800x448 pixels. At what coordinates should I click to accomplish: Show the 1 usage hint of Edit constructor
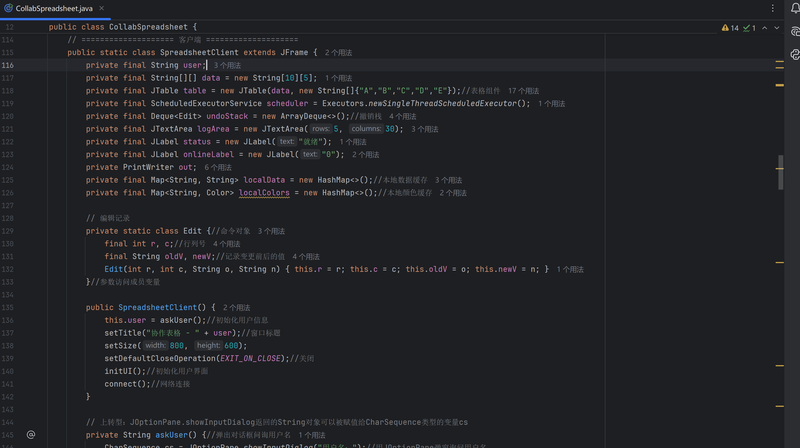(570, 269)
